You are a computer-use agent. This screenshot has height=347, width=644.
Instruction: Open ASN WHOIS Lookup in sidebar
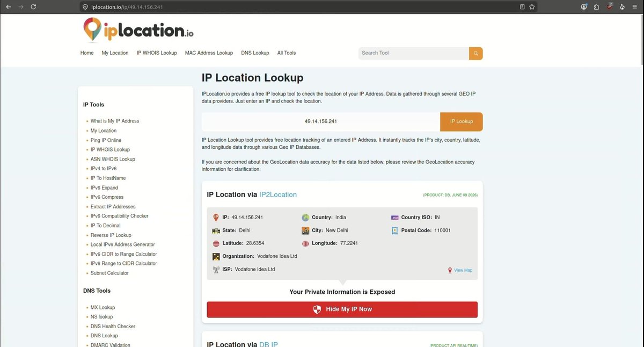pos(113,159)
